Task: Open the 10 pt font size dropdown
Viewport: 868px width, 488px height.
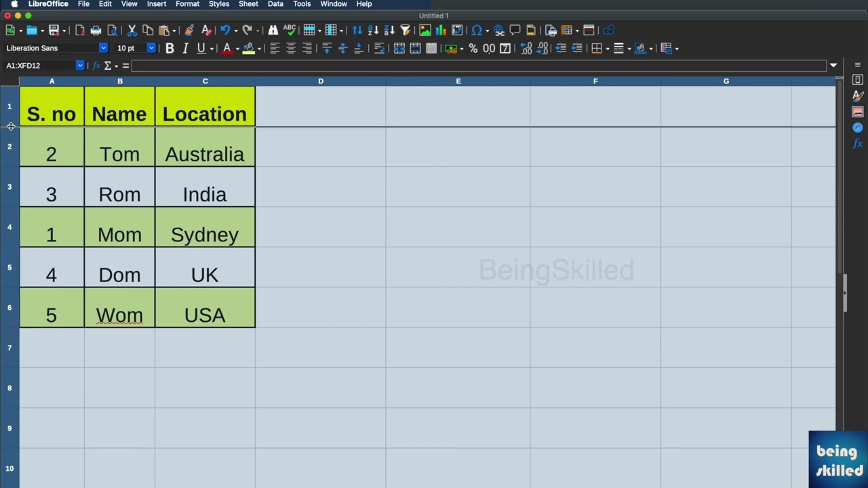Action: pos(151,48)
